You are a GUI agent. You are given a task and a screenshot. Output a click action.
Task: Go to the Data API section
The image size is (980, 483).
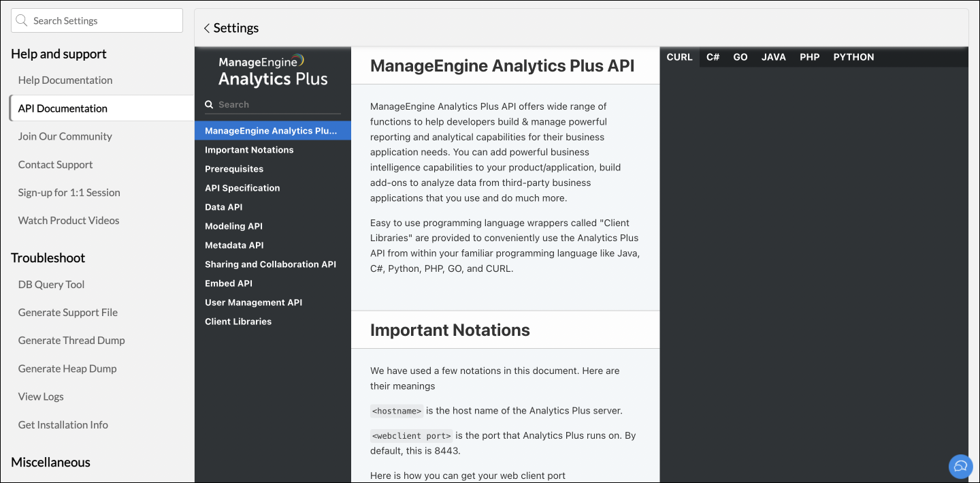pyautogui.click(x=223, y=207)
